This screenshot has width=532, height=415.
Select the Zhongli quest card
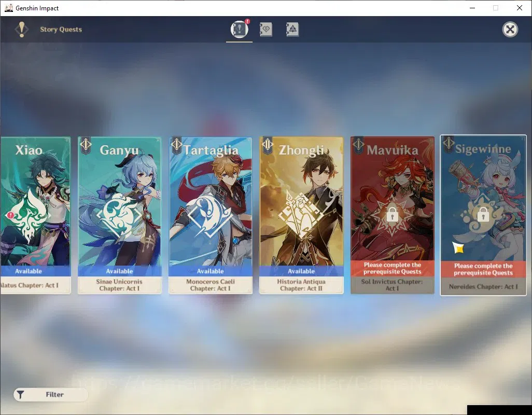click(301, 215)
